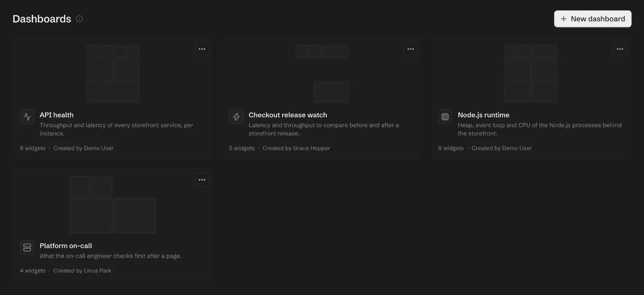The height and width of the screenshot is (295, 644).
Task: Click the info icon beside Dashboards heading
Action: tap(79, 19)
